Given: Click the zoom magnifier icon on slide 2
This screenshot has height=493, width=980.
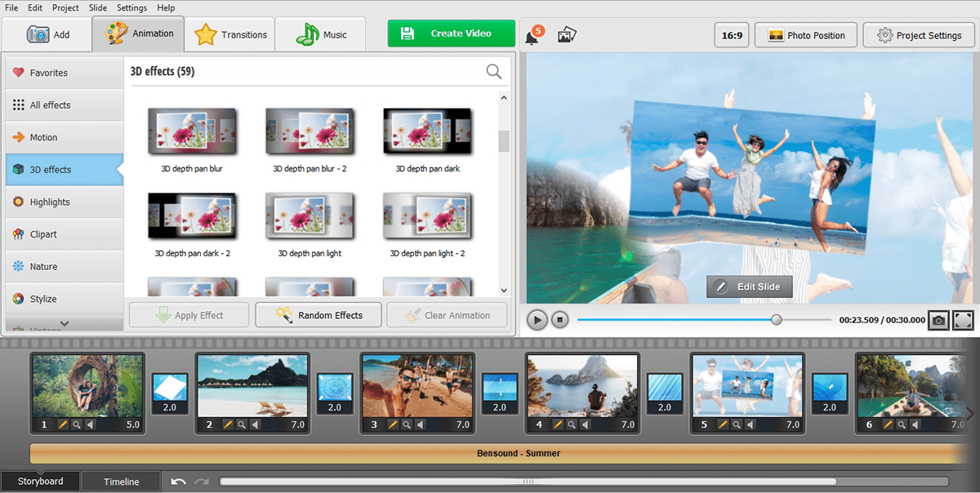Looking at the screenshot, I should 242,424.
